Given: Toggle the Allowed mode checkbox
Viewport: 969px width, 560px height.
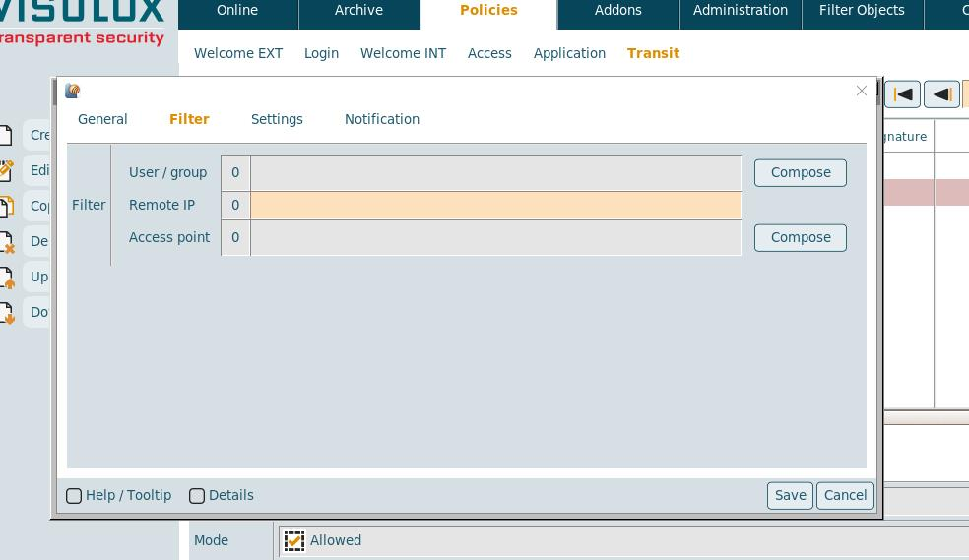Looking at the screenshot, I should tap(293, 540).
